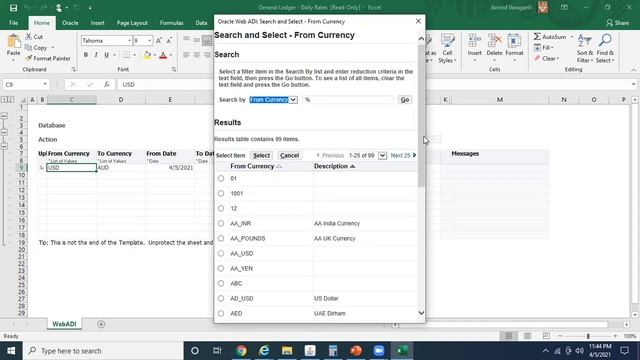Click the Cancel button above the results
The width and height of the screenshot is (640, 360).
click(x=289, y=156)
